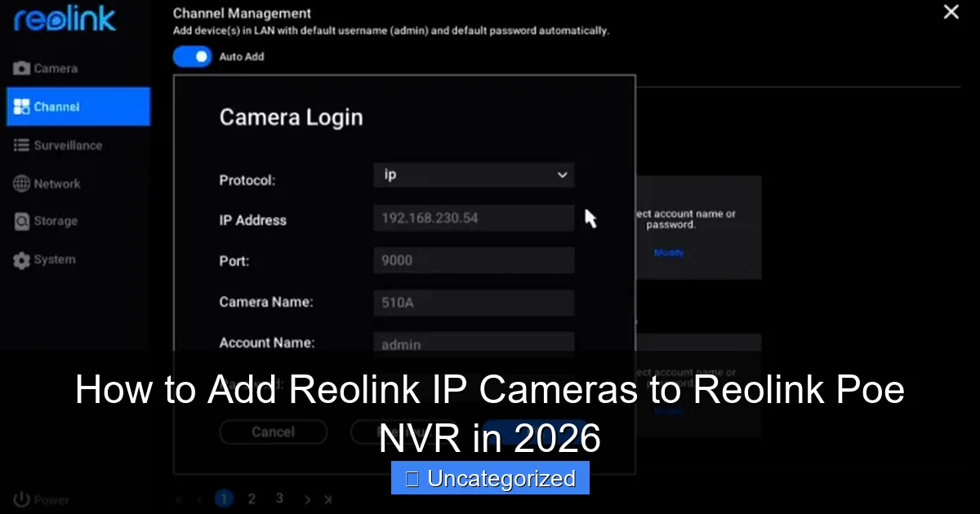Image resolution: width=980 pixels, height=514 pixels.
Task: Expand the Protocol selector showing 'ip'
Action: [x=562, y=175]
